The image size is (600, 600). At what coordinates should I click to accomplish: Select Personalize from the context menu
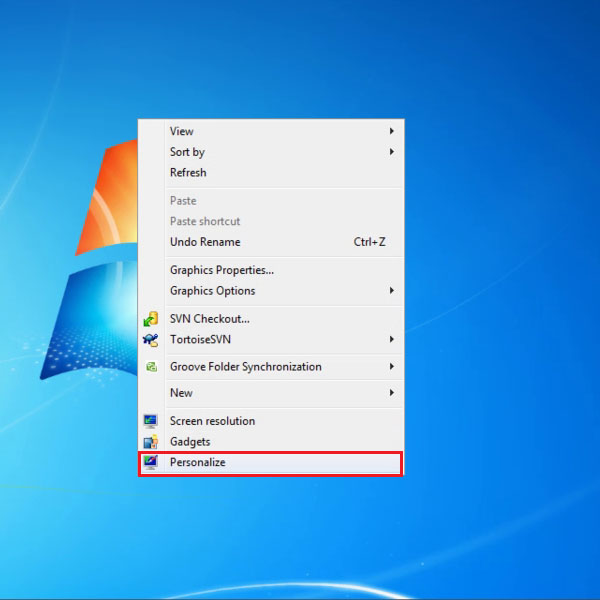click(271, 463)
